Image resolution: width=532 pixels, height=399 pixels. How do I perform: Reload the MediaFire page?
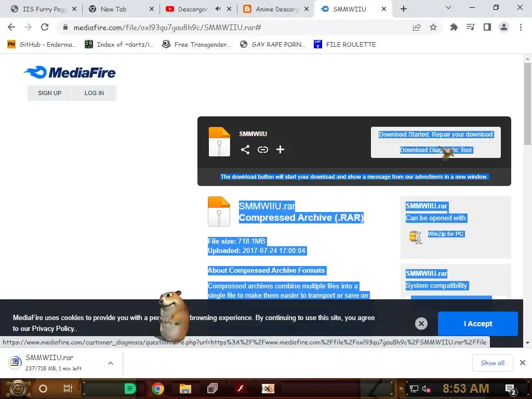click(45, 27)
